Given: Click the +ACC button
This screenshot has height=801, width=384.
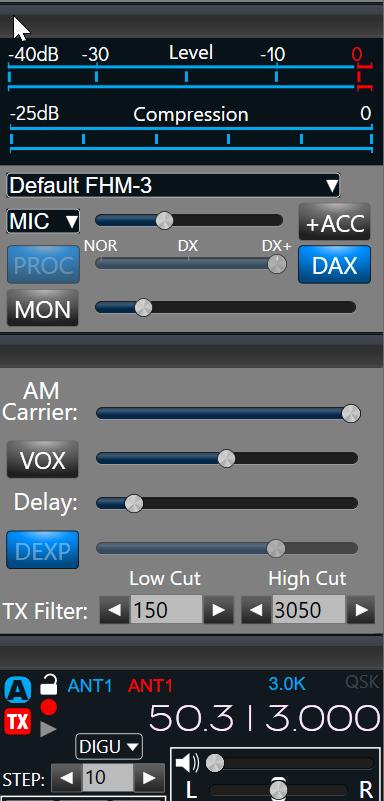Looking at the screenshot, I should tap(334, 222).
